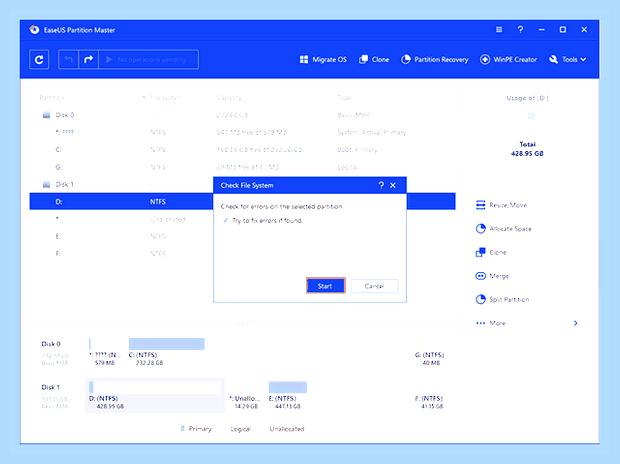
Task: Toggle 'Try to fix errors if found' checkbox
Action: [225, 220]
